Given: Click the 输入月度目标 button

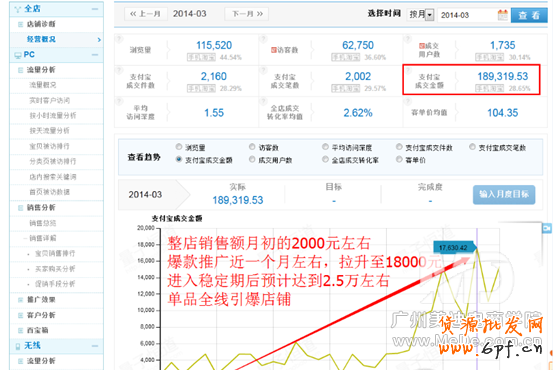Looking at the screenshot, I should 504,194.
